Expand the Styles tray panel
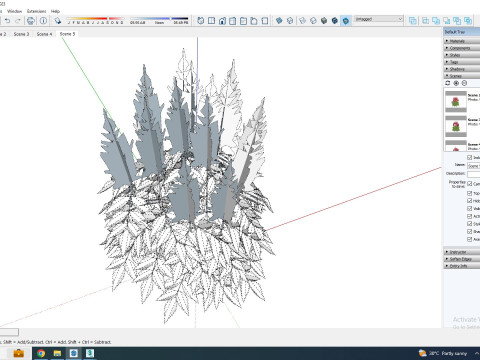 462,55
